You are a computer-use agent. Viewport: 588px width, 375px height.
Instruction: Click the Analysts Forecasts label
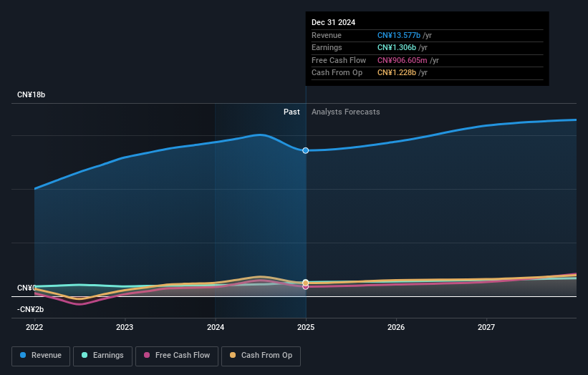[346, 112]
